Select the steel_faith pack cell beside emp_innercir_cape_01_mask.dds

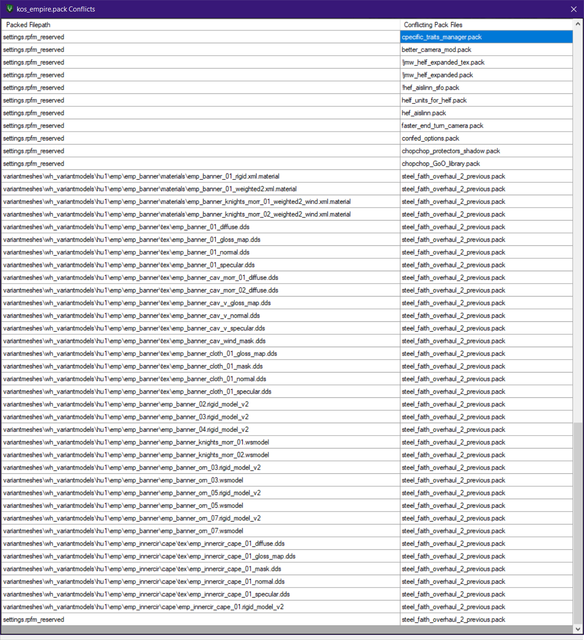pyautogui.click(x=486, y=569)
